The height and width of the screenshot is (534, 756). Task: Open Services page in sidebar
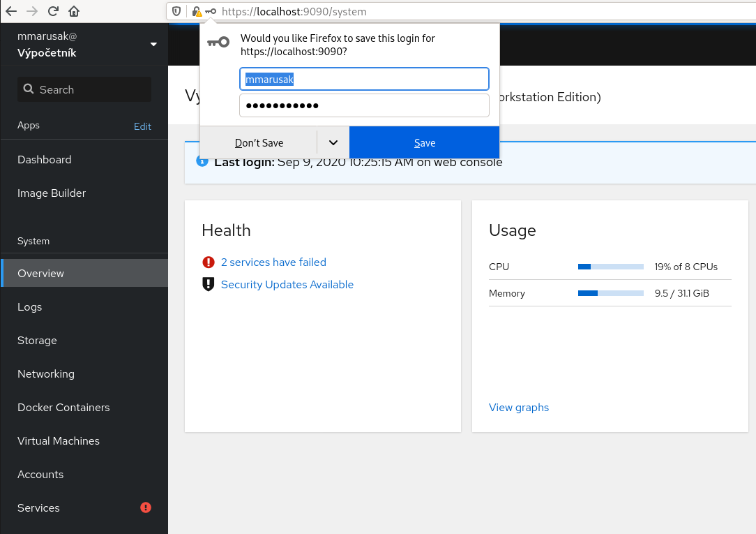(x=84, y=508)
